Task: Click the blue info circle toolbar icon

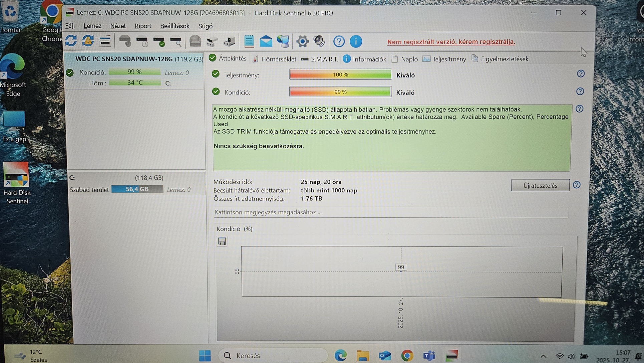Action: click(356, 41)
